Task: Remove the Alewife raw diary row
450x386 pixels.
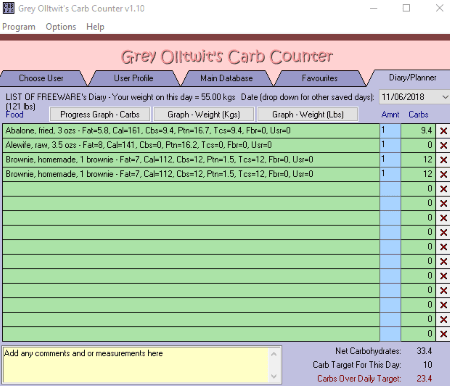Action: click(x=443, y=145)
